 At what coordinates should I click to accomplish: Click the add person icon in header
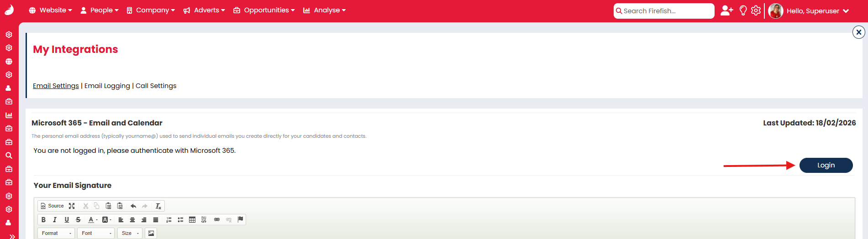click(726, 10)
